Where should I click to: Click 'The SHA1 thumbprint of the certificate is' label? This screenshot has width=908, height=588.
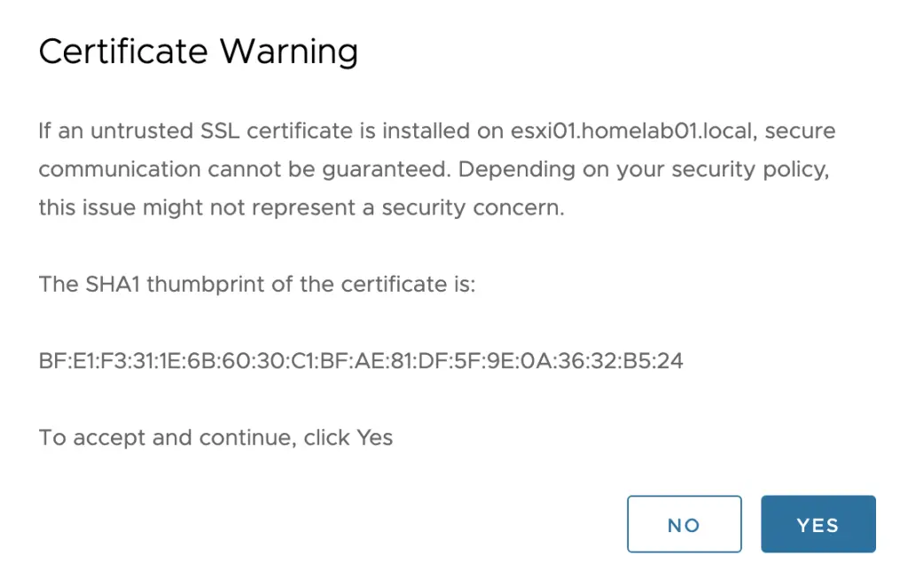coord(257,285)
